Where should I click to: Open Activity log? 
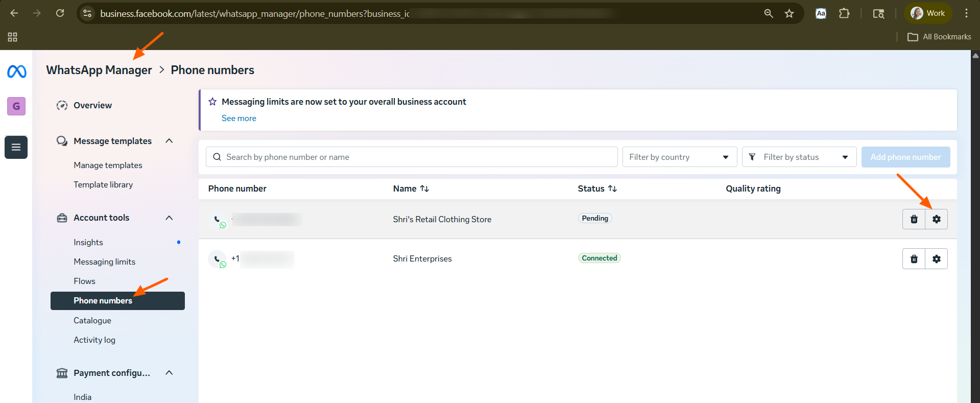(94, 340)
